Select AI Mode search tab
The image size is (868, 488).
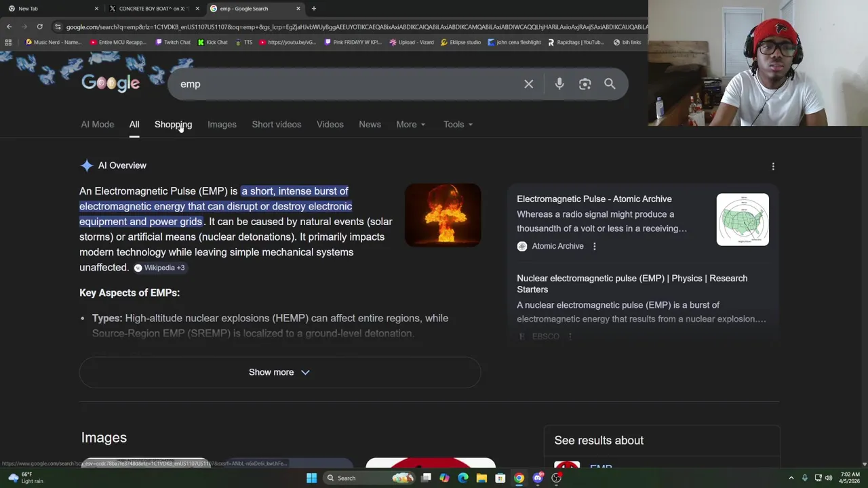(x=98, y=124)
